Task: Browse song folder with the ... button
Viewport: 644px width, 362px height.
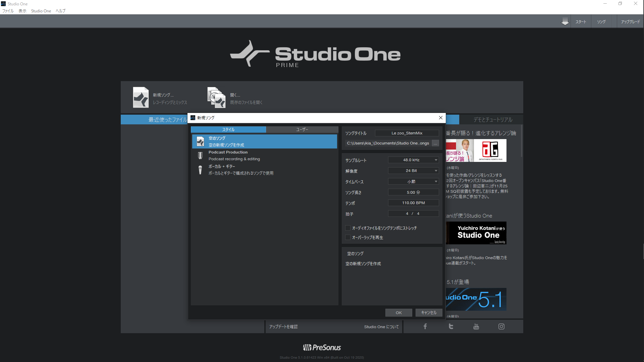Action: tap(435, 143)
